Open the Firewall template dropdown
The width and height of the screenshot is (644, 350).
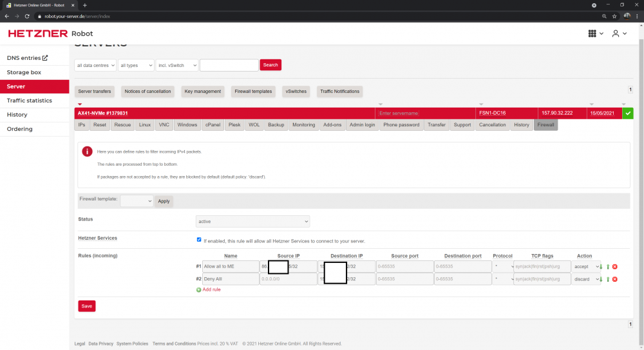click(x=137, y=201)
